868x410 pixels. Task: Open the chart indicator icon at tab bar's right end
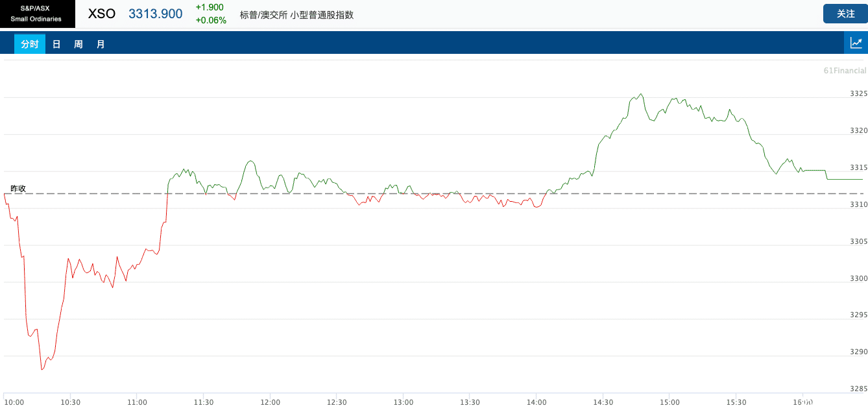tap(856, 43)
